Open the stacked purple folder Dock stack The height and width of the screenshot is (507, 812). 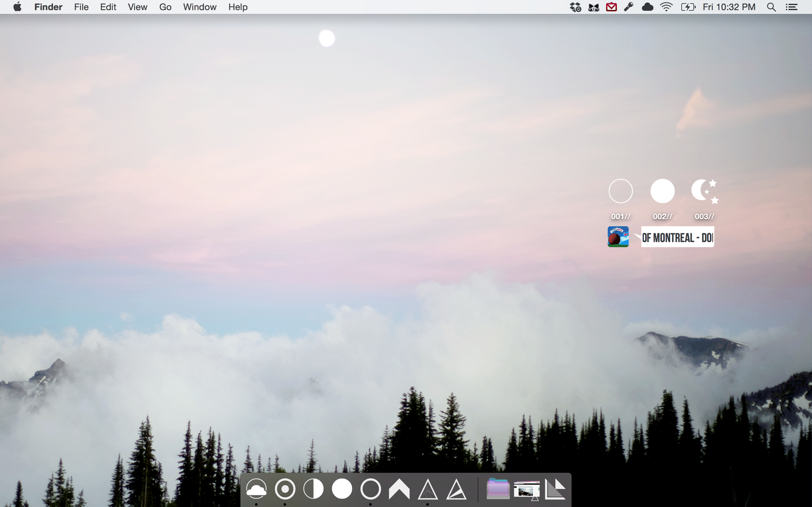pos(498,489)
